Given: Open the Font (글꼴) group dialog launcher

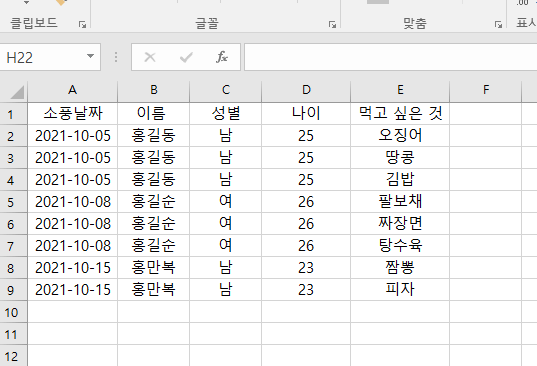Looking at the screenshot, I should pos(332,24).
